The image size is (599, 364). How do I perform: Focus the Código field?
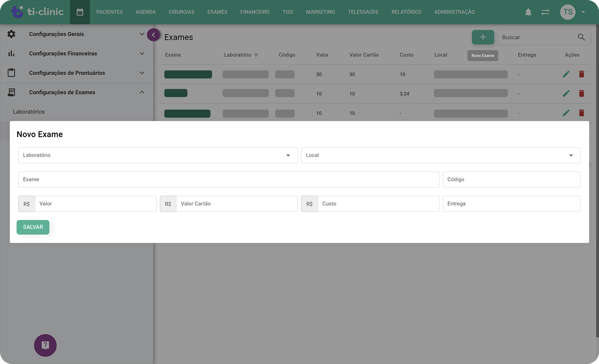point(512,180)
